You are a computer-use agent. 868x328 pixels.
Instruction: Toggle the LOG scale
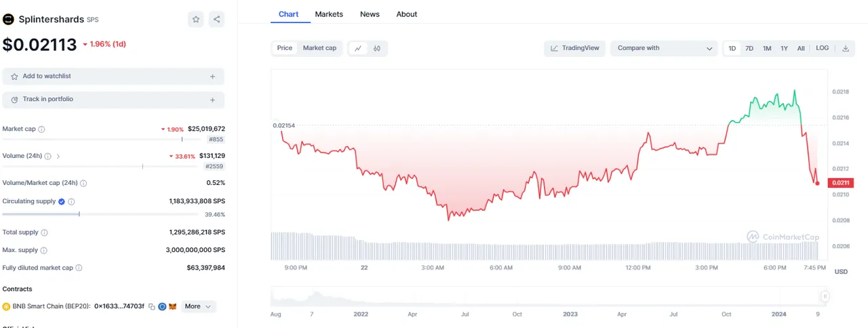[x=823, y=48]
